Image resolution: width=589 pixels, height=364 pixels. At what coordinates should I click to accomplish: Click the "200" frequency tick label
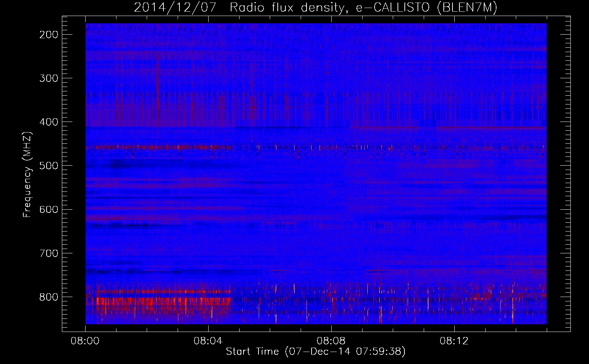pyautogui.click(x=49, y=35)
